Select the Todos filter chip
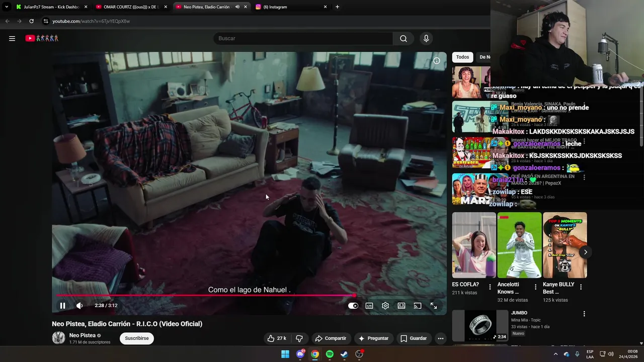Viewport: 644px width, 362px height. 462,57
